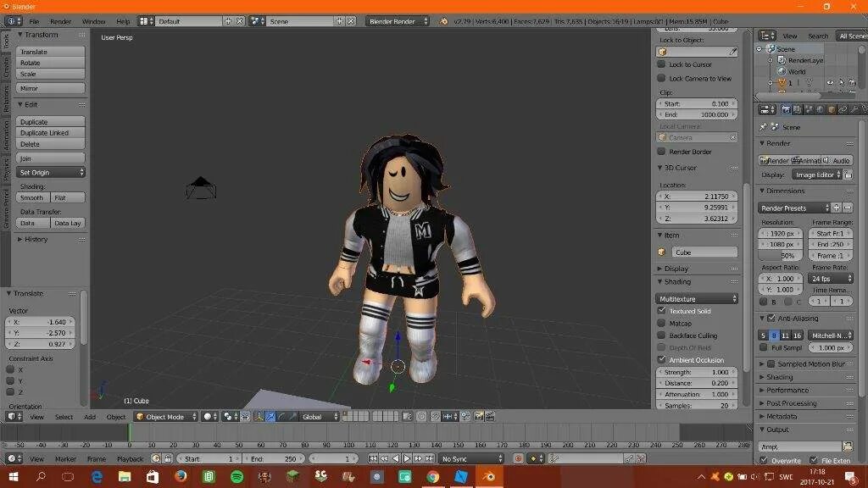This screenshot has height=488, width=868.
Task: Click the OpenGL render image icon in viewport header
Action: pyautogui.click(x=478, y=416)
